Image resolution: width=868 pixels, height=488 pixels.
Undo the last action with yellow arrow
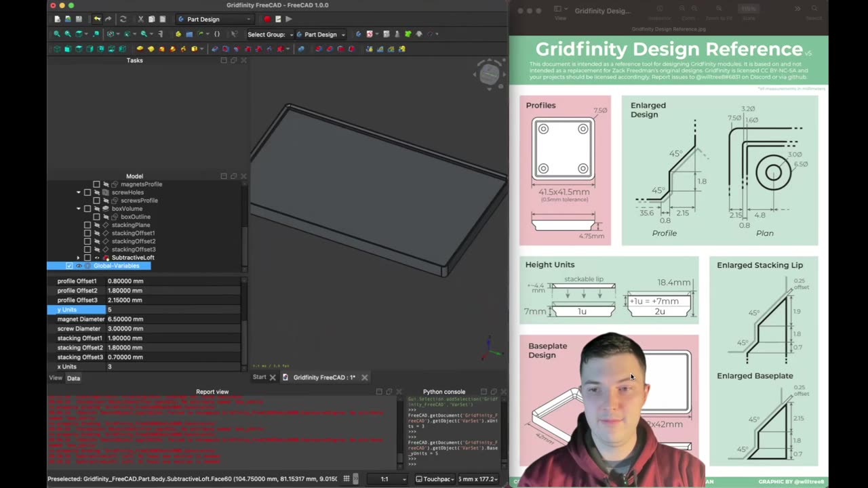98,19
